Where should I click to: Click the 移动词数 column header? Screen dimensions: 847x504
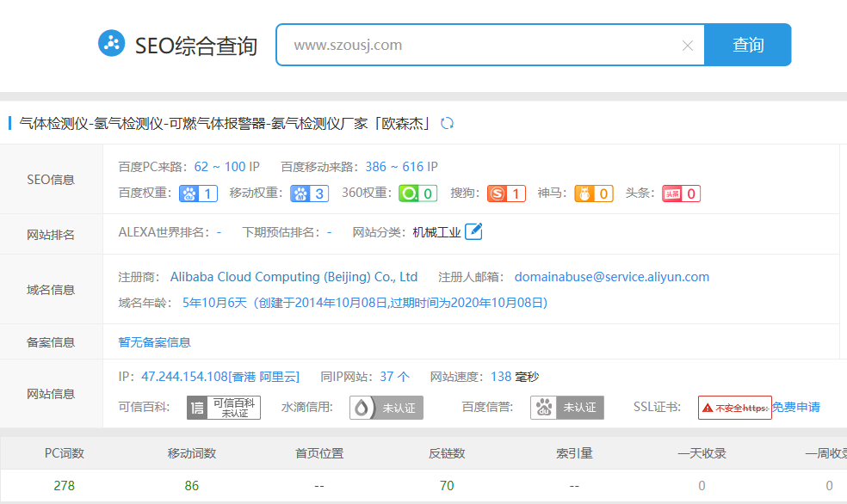pyautogui.click(x=192, y=453)
